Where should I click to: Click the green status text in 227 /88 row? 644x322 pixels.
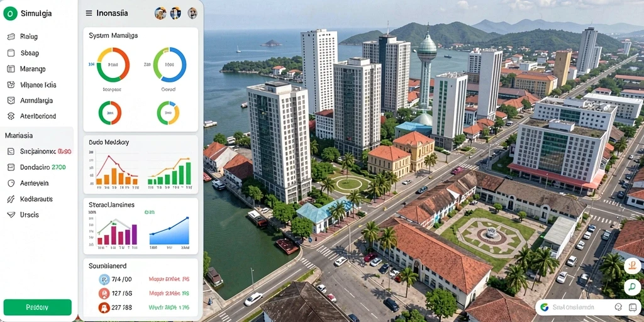pyautogui.click(x=169, y=307)
